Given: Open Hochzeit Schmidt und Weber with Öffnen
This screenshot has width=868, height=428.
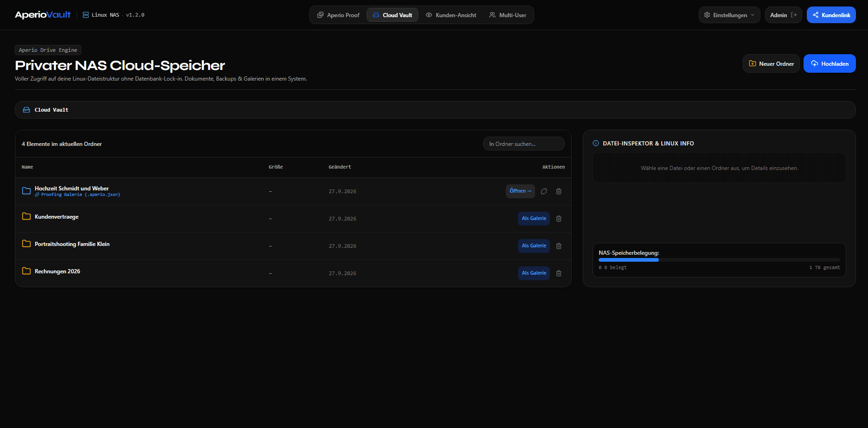Looking at the screenshot, I should 520,191.
